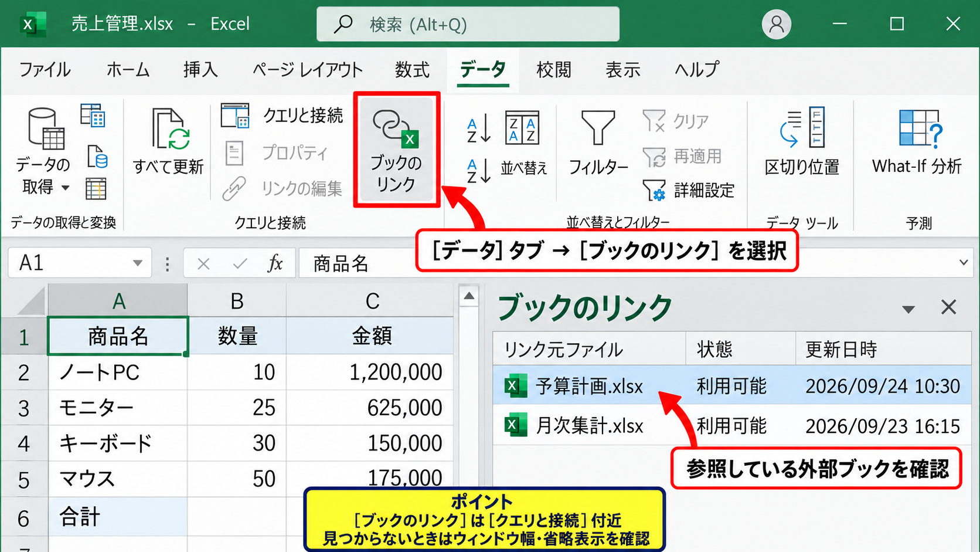Screen dimensions: 980x552
Task: Expand the formula bar chevron
Action: 964,263
